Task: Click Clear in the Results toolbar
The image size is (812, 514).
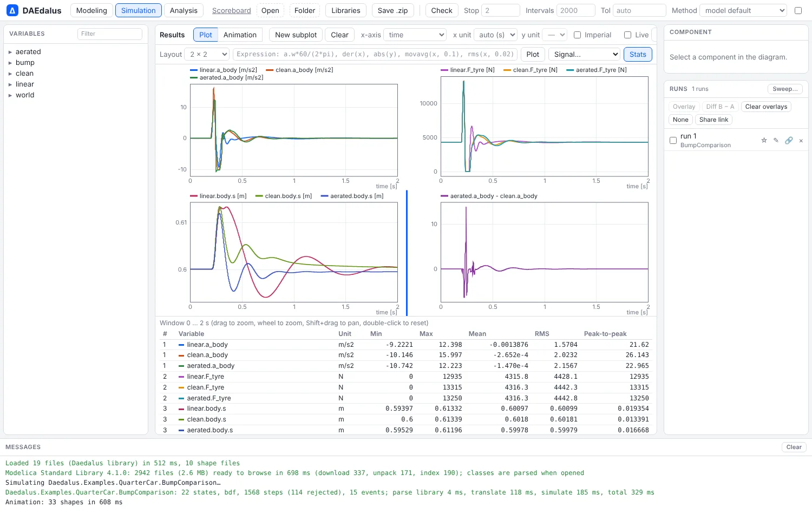Action: click(339, 35)
